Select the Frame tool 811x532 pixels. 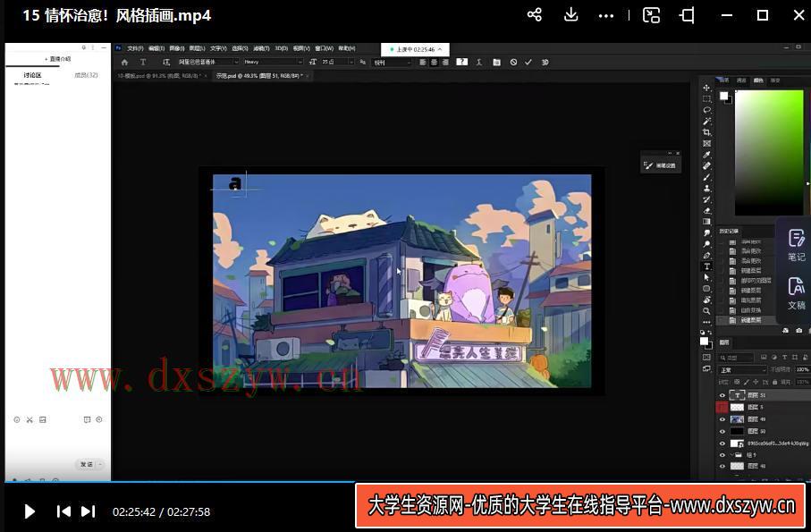pos(706,144)
